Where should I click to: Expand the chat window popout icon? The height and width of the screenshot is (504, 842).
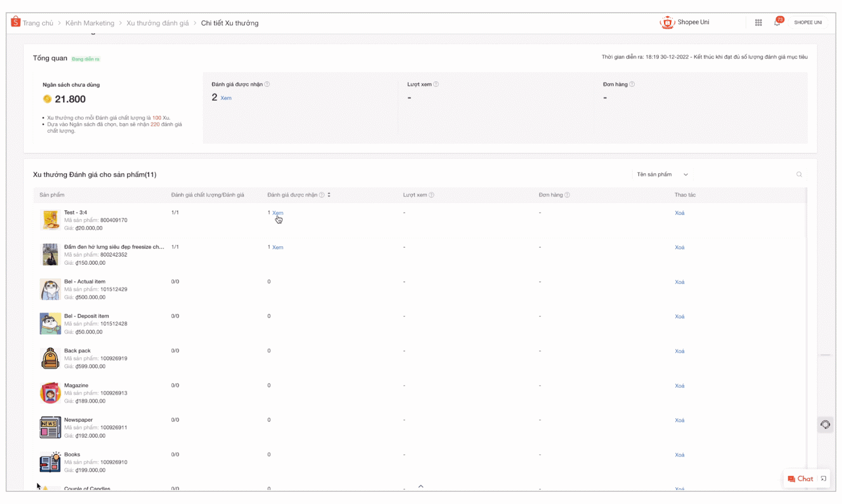click(824, 479)
